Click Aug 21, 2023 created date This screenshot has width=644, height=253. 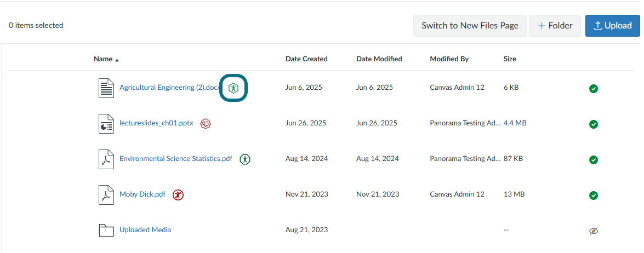(x=307, y=230)
